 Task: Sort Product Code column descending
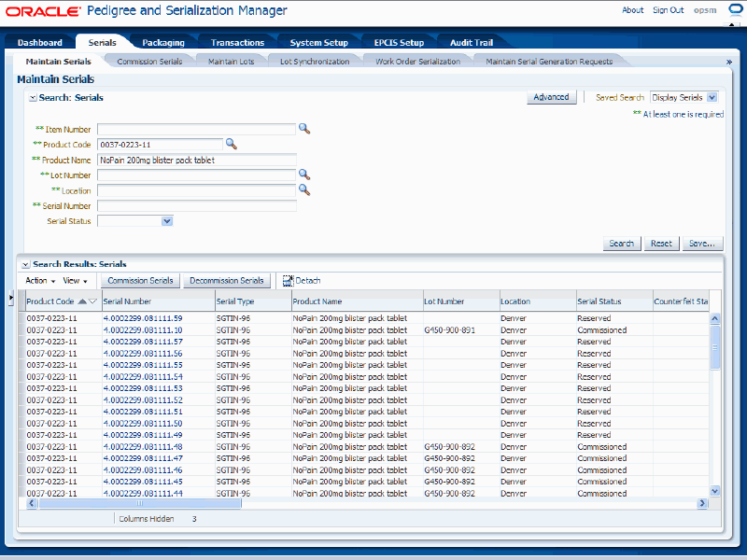pos(92,301)
